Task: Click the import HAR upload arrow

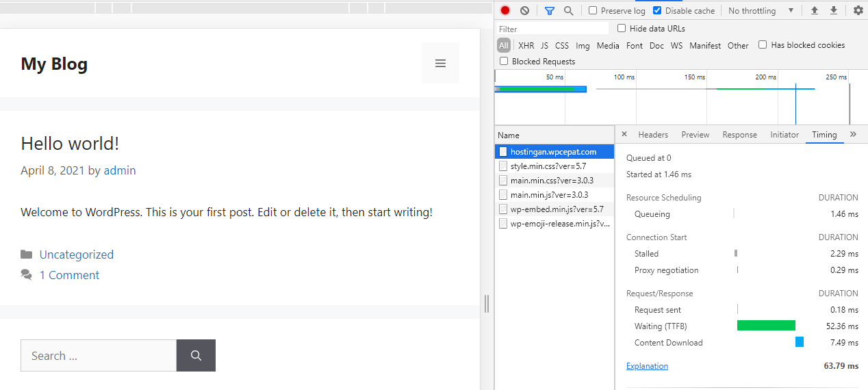Action: coord(814,11)
